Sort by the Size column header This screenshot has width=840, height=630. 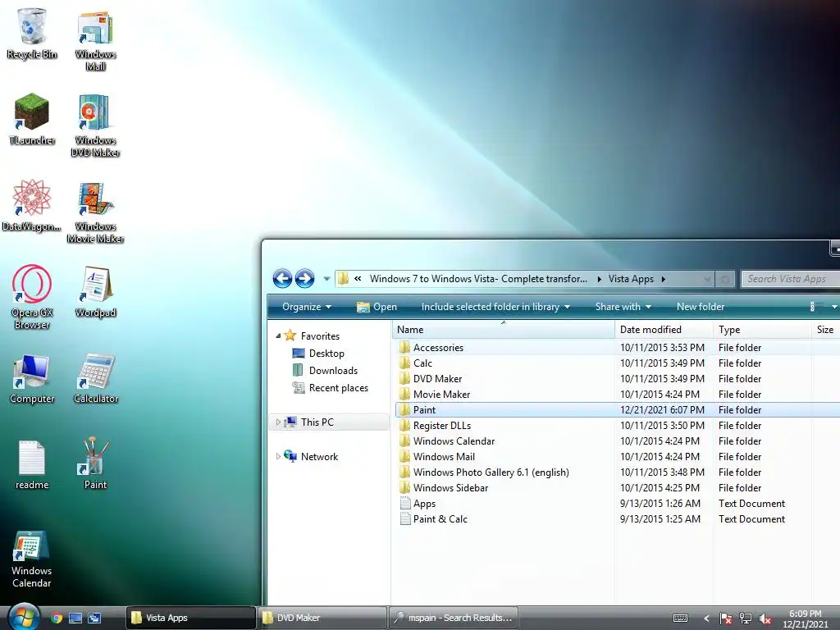click(x=825, y=330)
